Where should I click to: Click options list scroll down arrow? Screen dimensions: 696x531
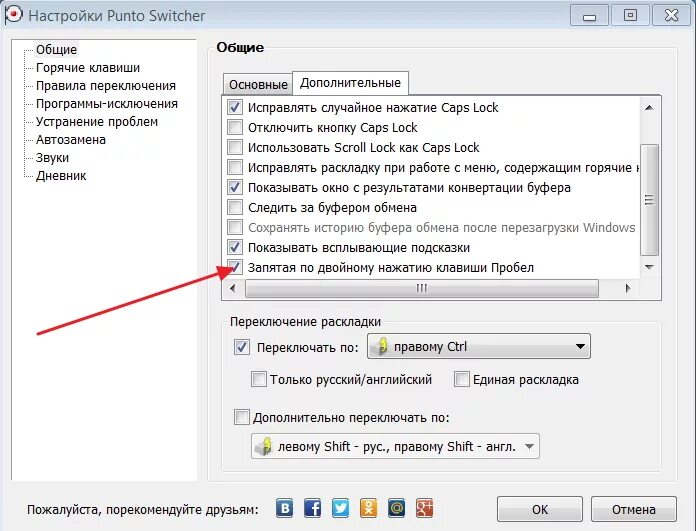click(x=649, y=267)
